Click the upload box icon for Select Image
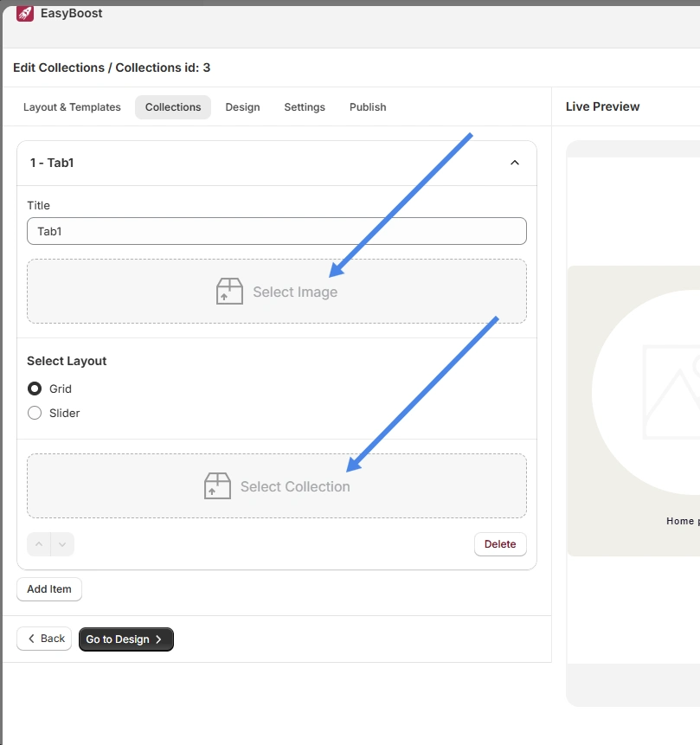Viewport: 700px width, 745px height. 229,292
